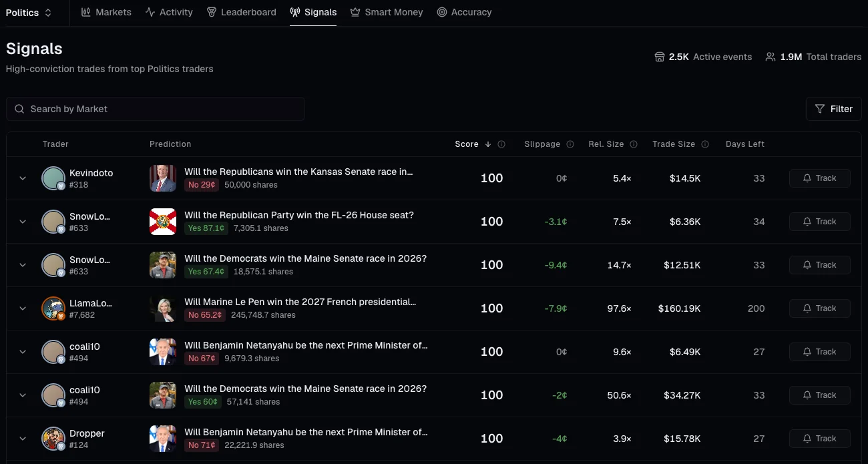
Task: Open LlamaLo's avatar
Action: [x=53, y=308]
